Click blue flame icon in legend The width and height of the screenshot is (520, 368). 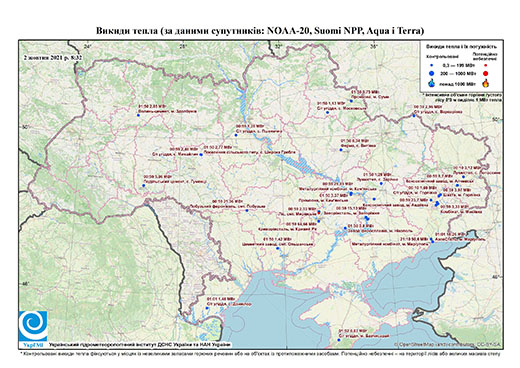[432, 83]
